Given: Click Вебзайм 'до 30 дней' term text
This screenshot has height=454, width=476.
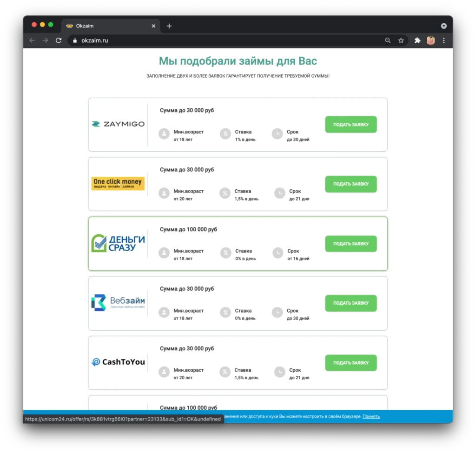Looking at the screenshot, I should coord(298,318).
